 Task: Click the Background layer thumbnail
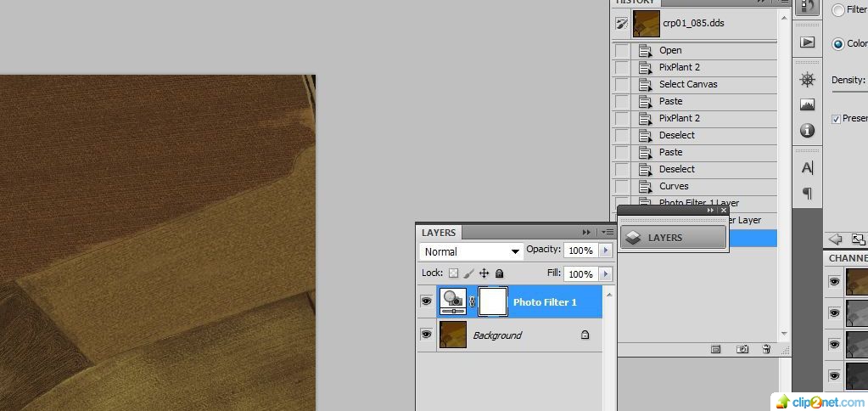click(x=453, y=335)
